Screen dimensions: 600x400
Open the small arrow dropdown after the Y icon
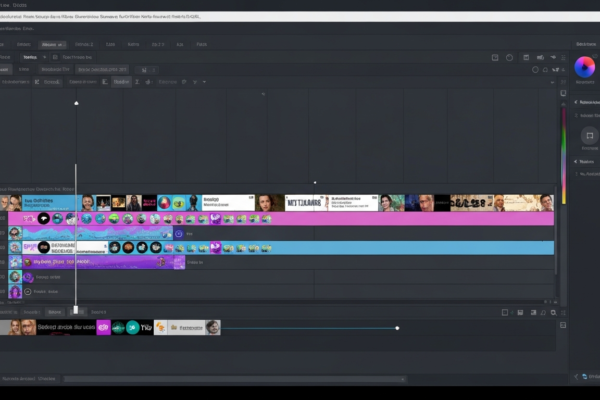click(204, 82)
